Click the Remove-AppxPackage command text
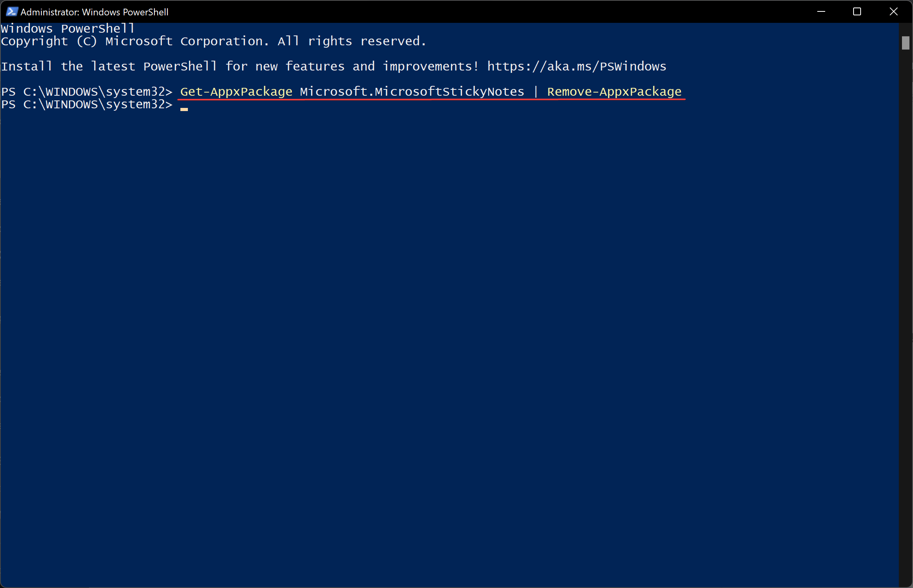This screenshot has height=588, width=913. [614, 91]
